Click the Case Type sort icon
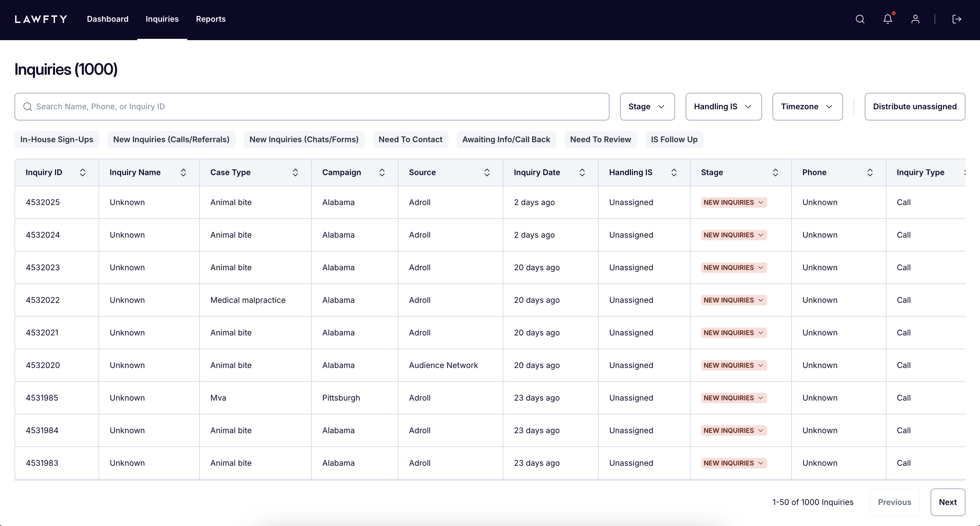 click(x=296, y=172)
